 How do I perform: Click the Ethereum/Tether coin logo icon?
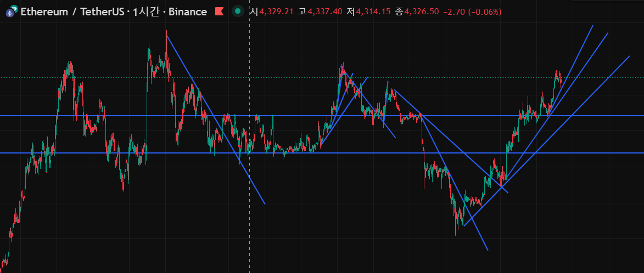(x=10, y=12)
